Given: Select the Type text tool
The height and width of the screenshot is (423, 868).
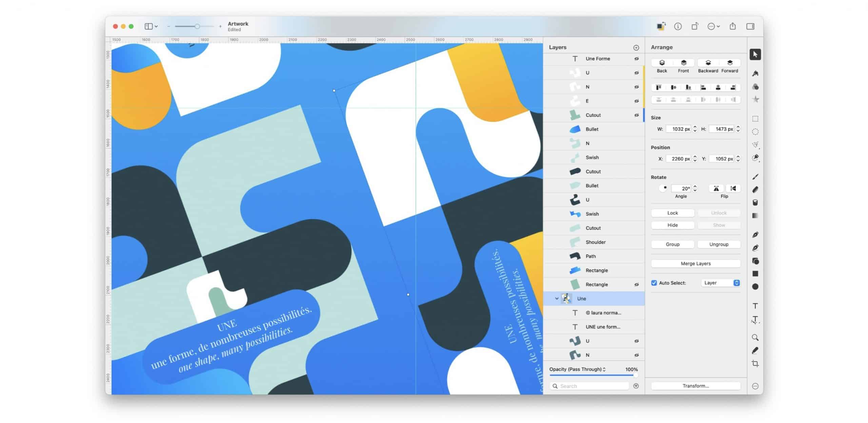Looking at the screenshot, I should pos(755,306).
